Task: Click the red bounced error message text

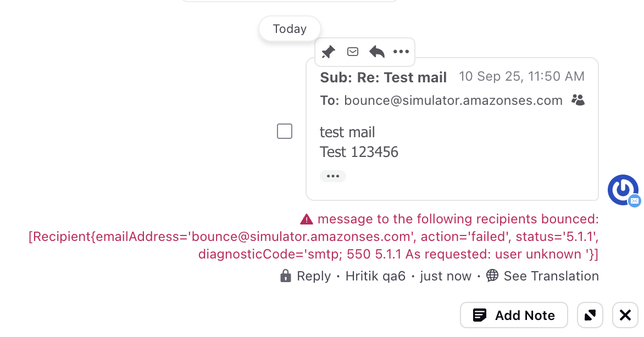Action: [314, 237]
